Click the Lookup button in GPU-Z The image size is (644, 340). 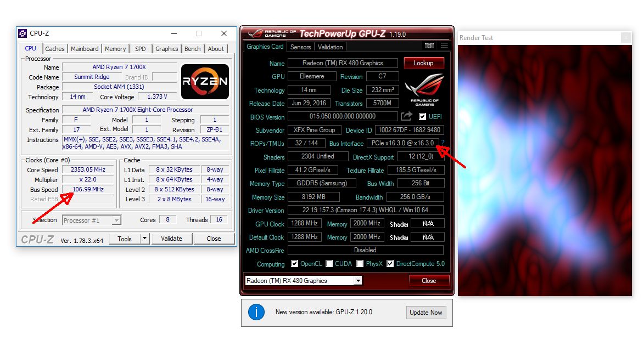click(423, 63)
